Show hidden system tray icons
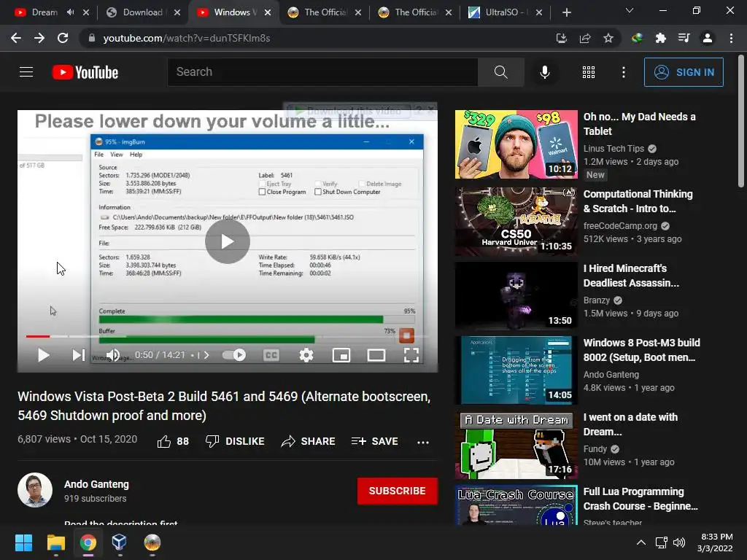 point(641,542)
